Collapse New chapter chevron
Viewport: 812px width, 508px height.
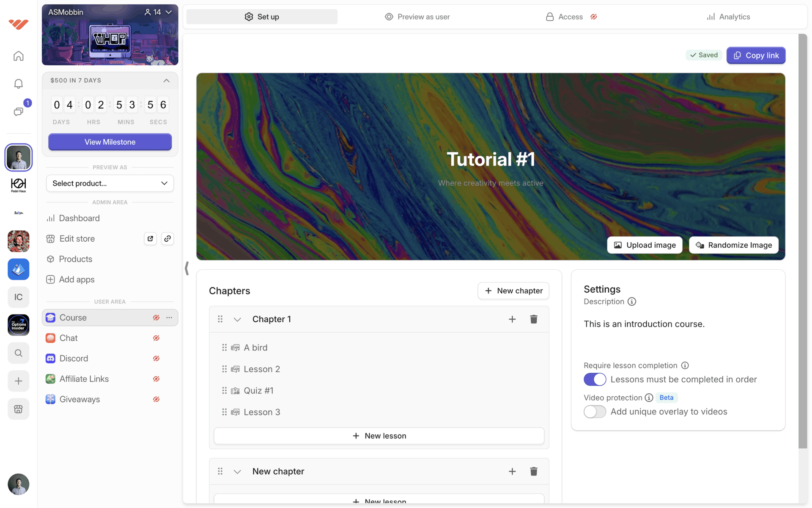click(237, 472)
